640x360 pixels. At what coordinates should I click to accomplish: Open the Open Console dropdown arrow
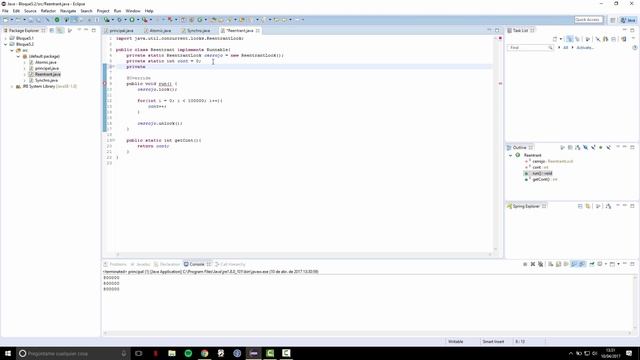[618, 264]
